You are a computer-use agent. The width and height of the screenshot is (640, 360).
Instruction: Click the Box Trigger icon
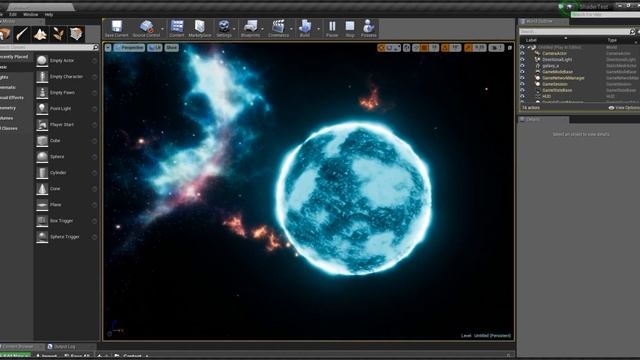pos(42,221)
